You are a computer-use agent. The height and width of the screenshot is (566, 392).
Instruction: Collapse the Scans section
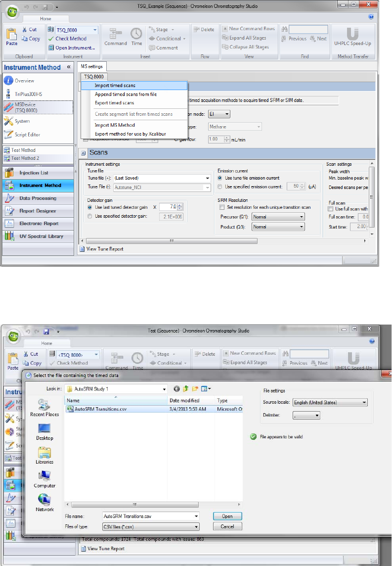83,153
